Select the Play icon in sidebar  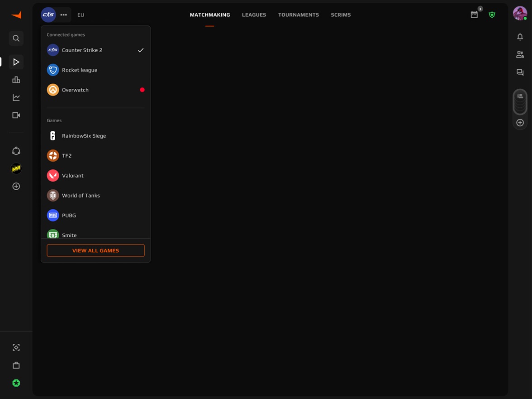point(16,62)
